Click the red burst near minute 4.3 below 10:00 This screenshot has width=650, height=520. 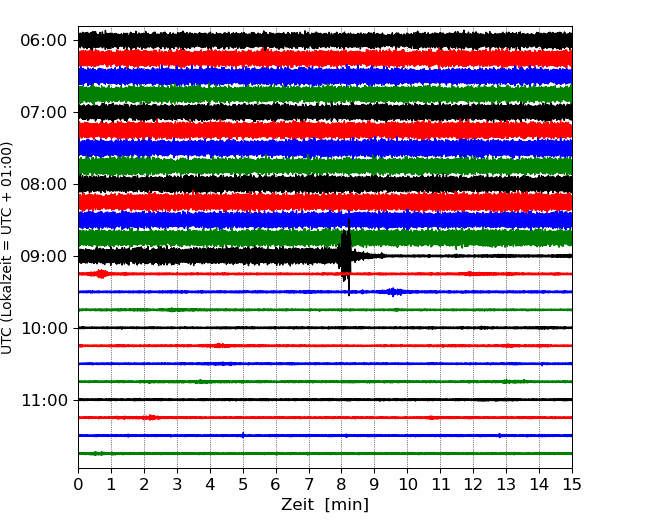click(x=220, y=345)
